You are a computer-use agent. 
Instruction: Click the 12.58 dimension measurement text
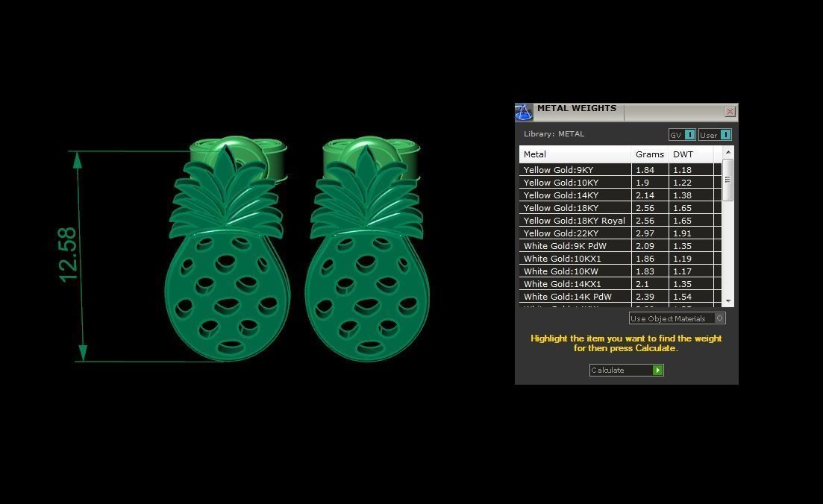coord(68,255)
